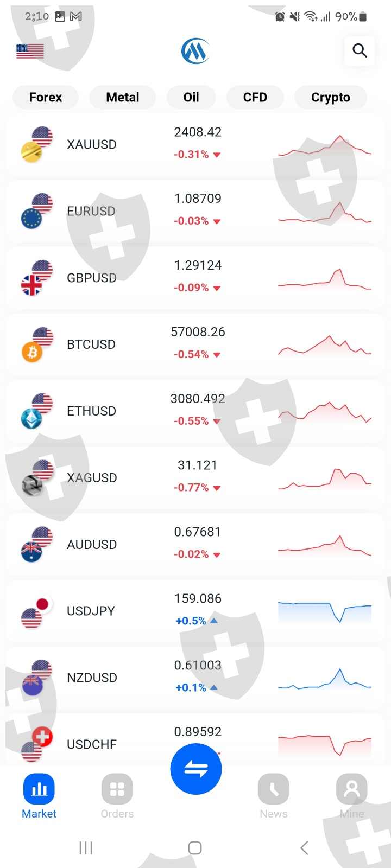The image size is (391, 868).
Task: Open the search magnifier icon
Action: (x=360, y=50)
